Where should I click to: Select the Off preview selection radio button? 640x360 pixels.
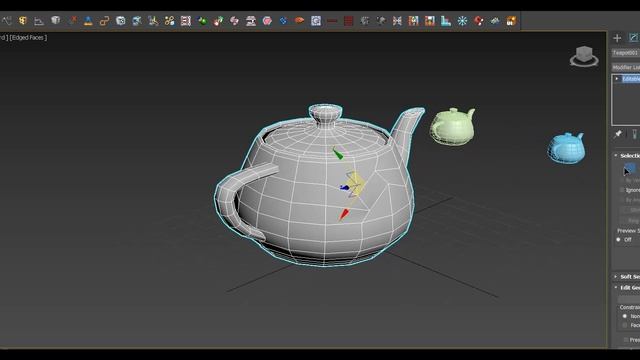click(618, 240)
